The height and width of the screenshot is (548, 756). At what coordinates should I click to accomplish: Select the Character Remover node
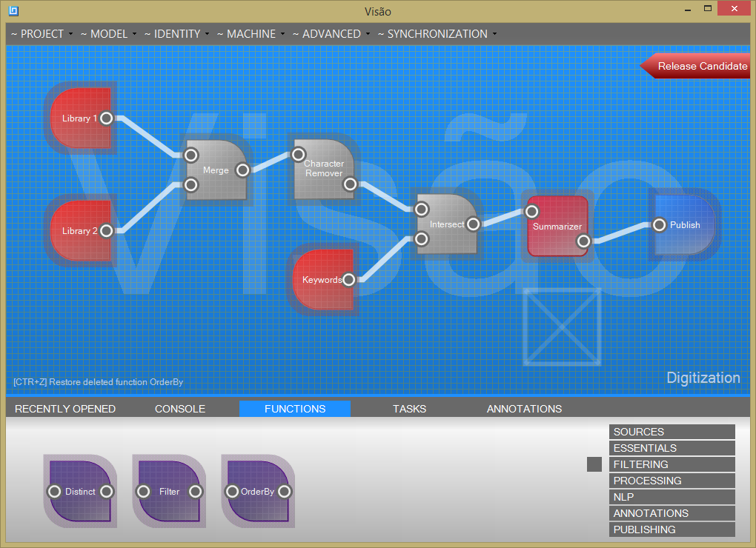click(324, 169)
